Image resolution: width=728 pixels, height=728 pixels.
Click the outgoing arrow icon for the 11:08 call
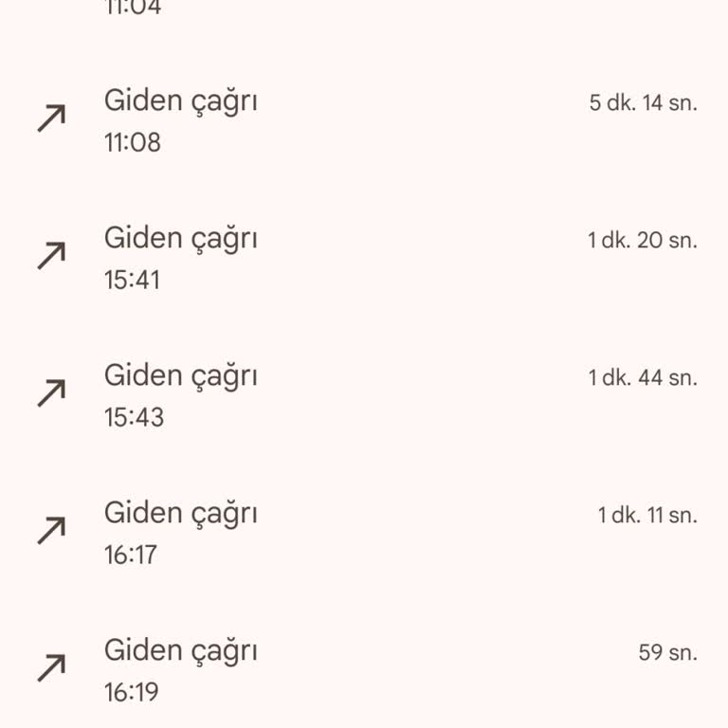click(51, 118)
